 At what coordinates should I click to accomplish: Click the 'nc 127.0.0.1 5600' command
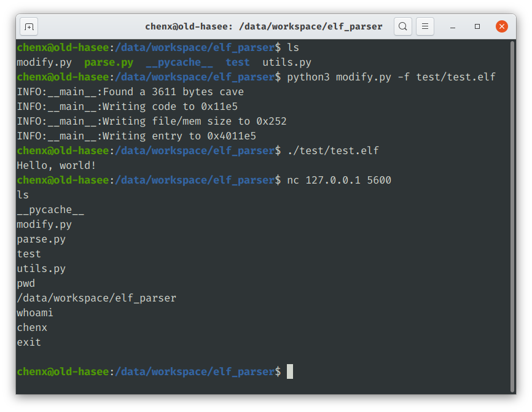pyautogui.click(x=339, y=180)
